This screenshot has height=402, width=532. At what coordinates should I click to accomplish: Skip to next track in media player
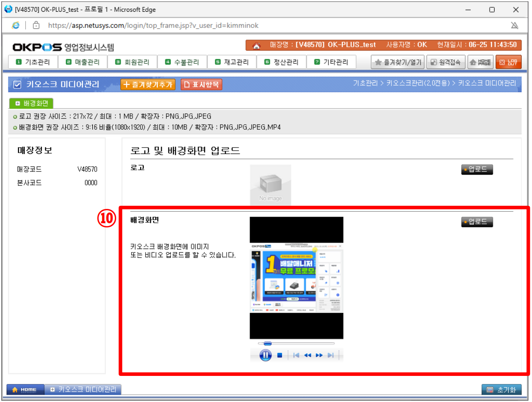point(331,355)
